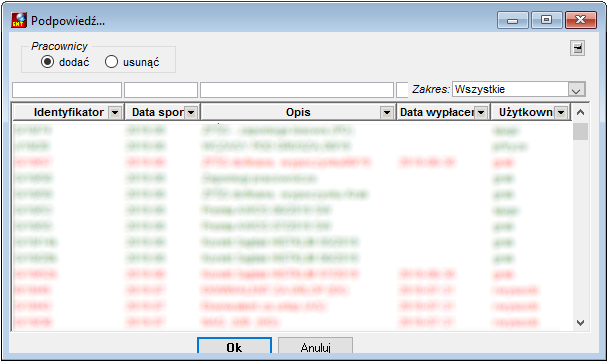Image resolution: width=608 pixels, height=362 pixels.
Task: Click the application icon in title bar
Action: pos(19,20)
